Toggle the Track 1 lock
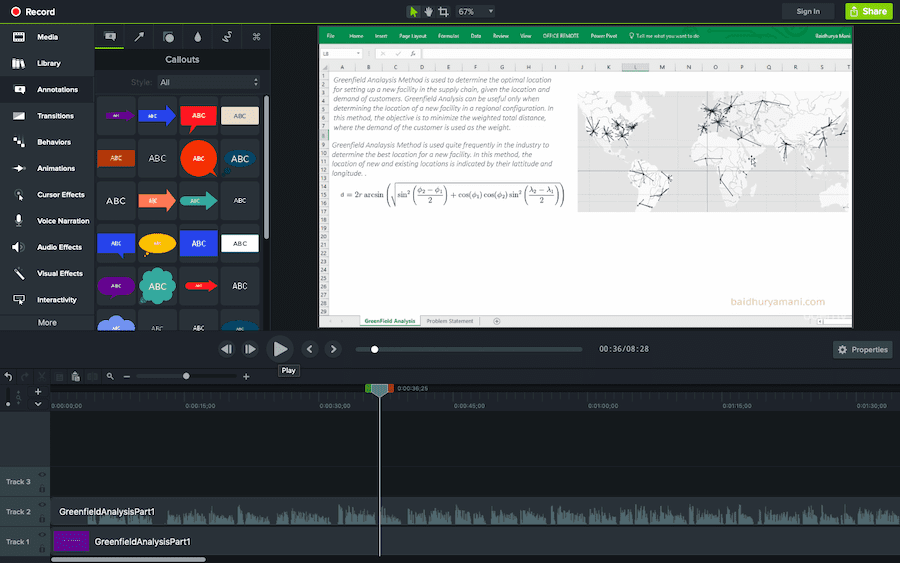The height and width of the screenshot is (563, 900). (42, 549)
